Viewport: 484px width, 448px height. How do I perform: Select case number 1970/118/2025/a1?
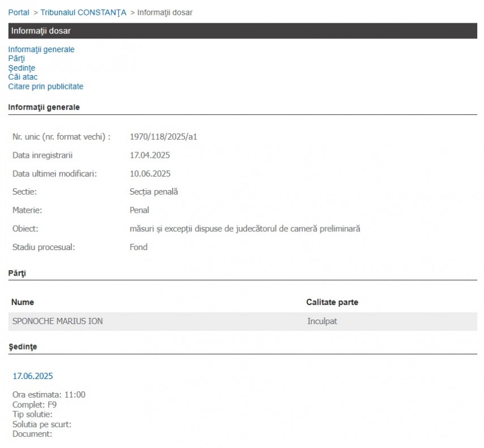[163, 137]
